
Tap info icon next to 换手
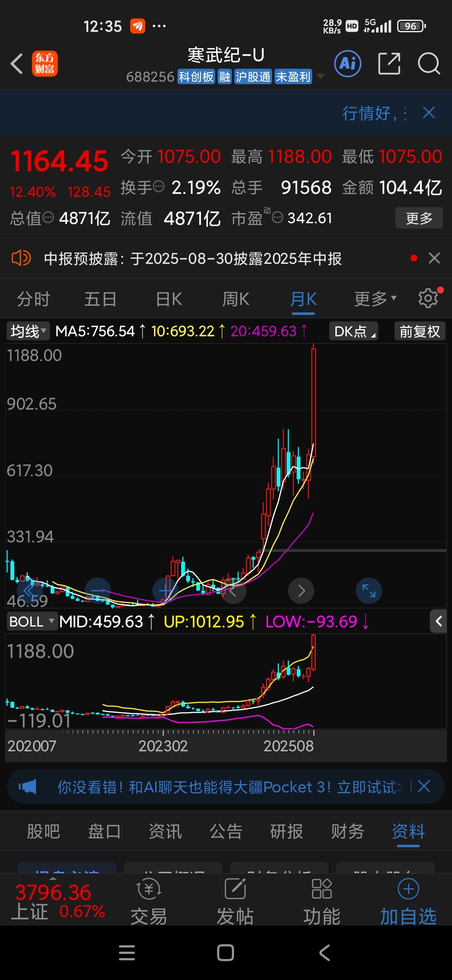point(159,186)
